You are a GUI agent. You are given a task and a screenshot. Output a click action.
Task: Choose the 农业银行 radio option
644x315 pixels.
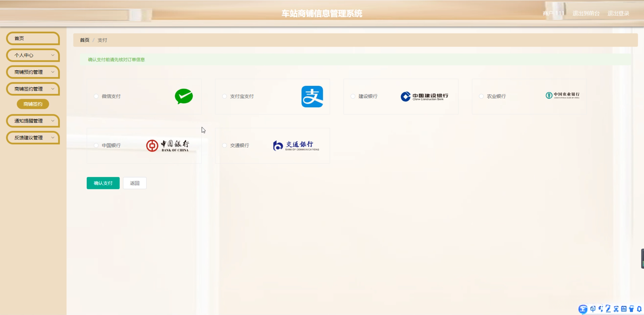coord(481,96)
